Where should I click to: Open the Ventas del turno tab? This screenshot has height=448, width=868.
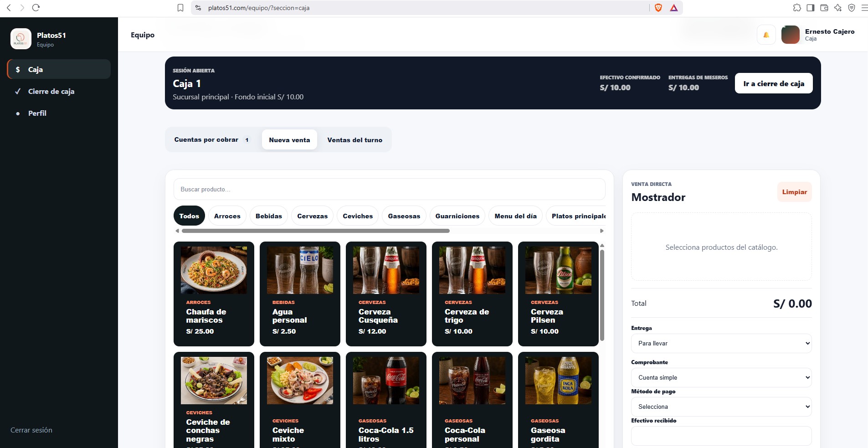[x=355, y=139]
